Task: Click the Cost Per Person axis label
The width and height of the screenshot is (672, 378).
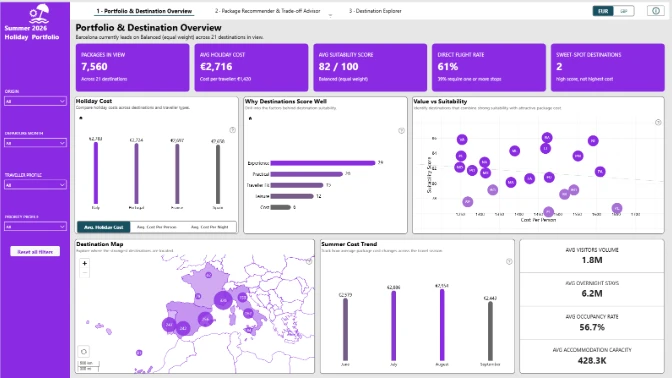Action: pos(538,220)
